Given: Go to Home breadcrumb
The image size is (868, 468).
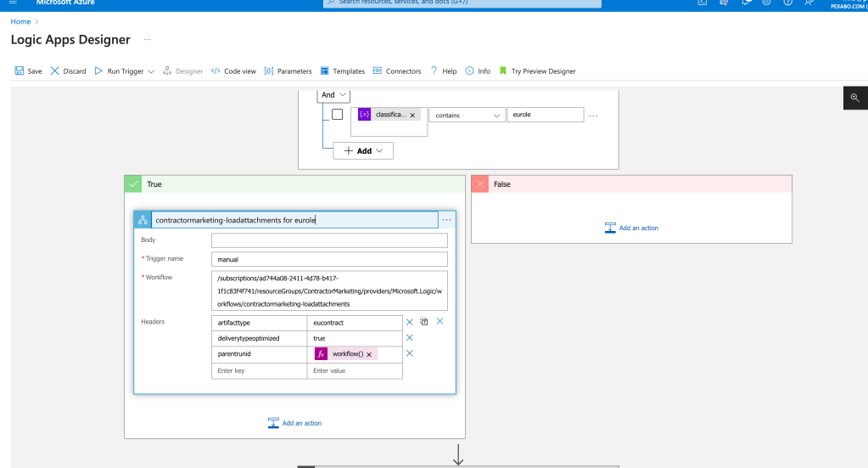Looking at the screenshot, I should click(20, 21).
